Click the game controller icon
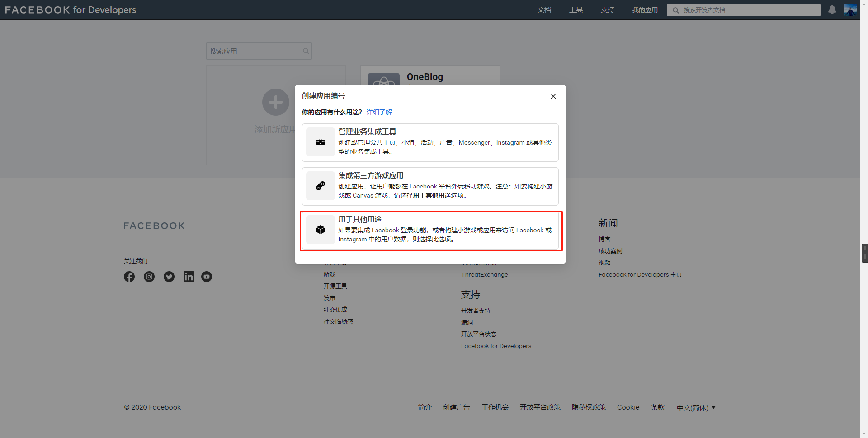The image size is (868, 438). (321, 186)
